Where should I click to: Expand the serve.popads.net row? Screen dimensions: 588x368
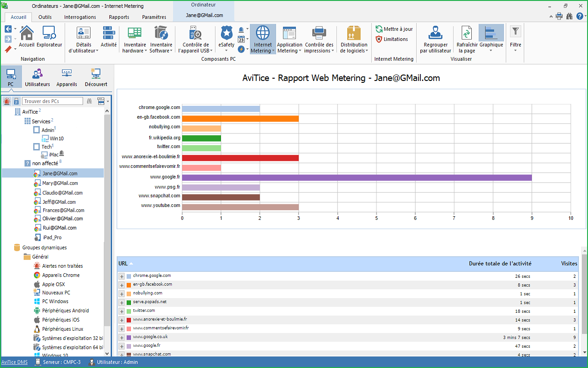tap(122, 302)
